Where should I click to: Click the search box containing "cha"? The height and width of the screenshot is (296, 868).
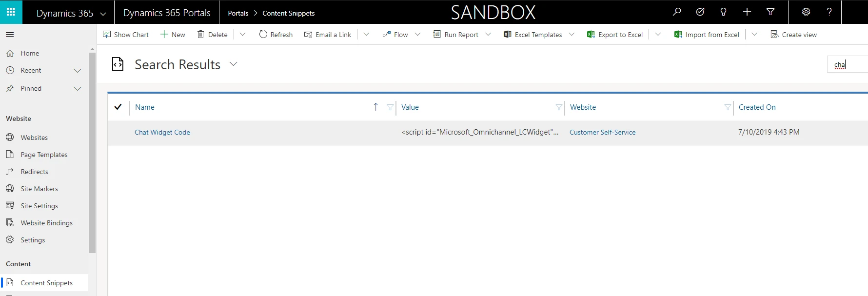click(848, 64)
